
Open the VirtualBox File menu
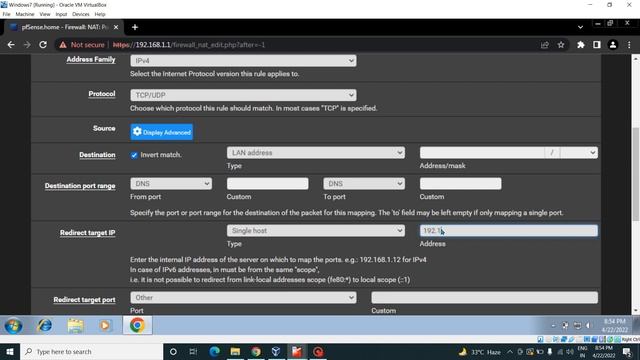(x=6, y=14)
